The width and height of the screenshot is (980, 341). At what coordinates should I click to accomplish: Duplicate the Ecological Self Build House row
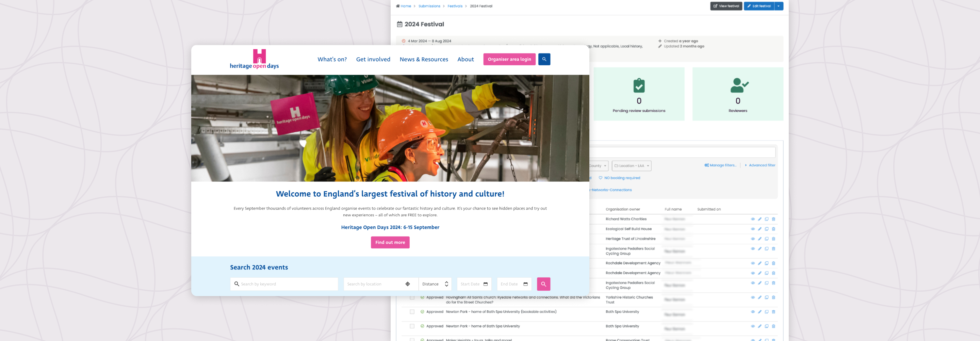pyautogui.click(x=766, y=229)
